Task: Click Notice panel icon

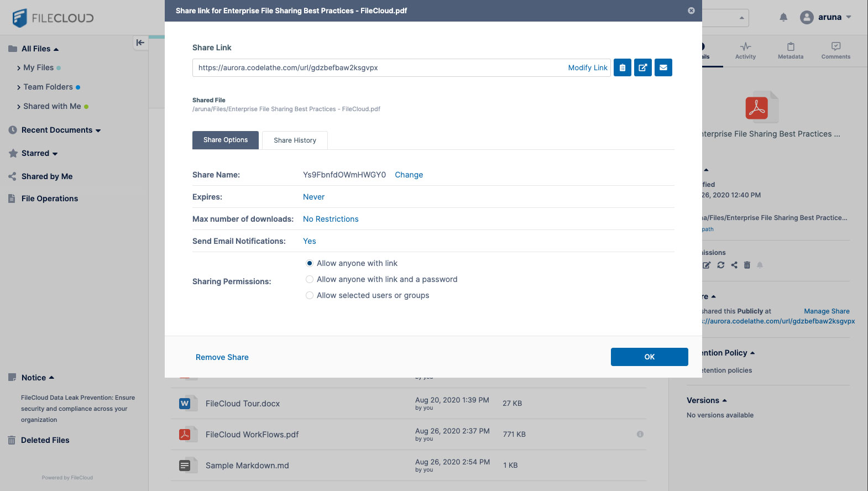Action: [12, 378]
